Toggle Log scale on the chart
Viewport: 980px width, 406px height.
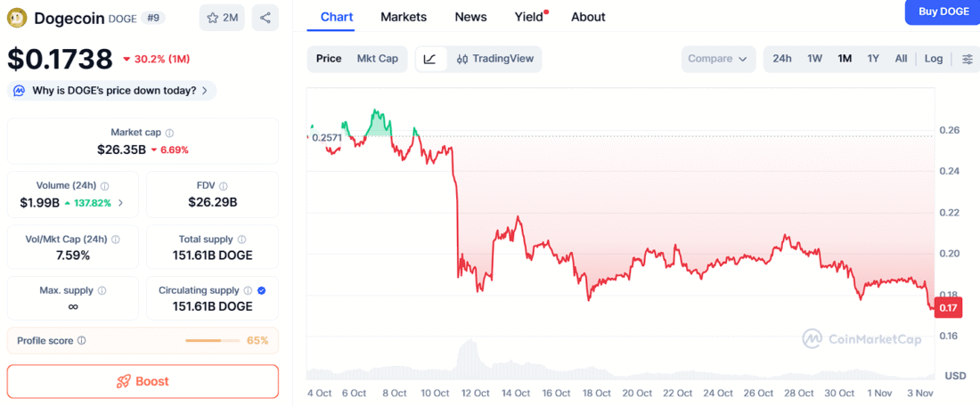coord(933,59)
